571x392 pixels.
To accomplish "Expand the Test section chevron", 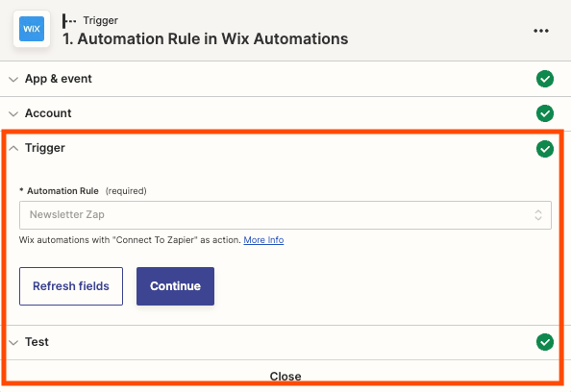I will pyautogui.click(x=13, y=342).
